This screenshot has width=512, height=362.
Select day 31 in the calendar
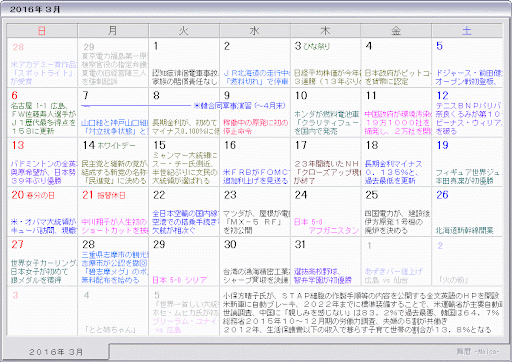325,261
